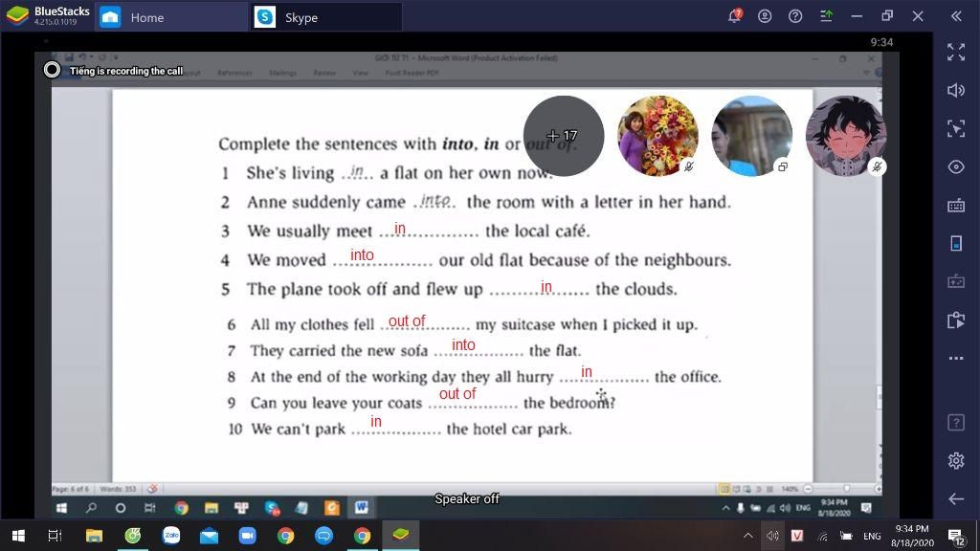980x551 pixels.
Task: Switch to the Home tab
Action: coord(171,17)
